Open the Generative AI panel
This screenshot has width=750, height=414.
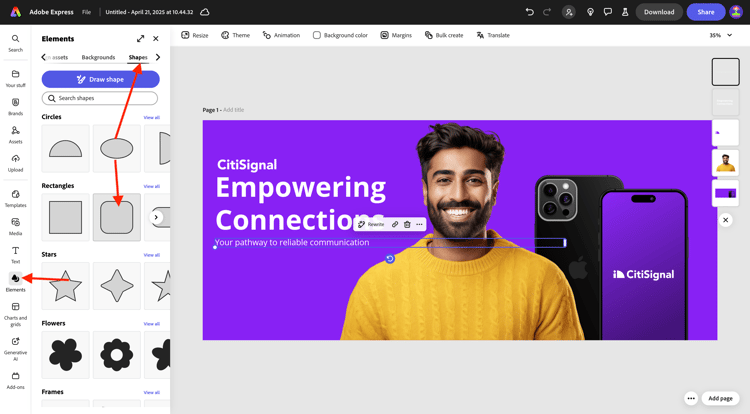tap(15, 349)
